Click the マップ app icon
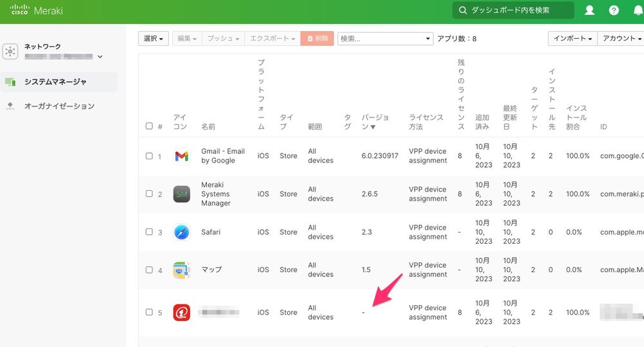This screenshot has height=347, width=644. tap(182, 270)
